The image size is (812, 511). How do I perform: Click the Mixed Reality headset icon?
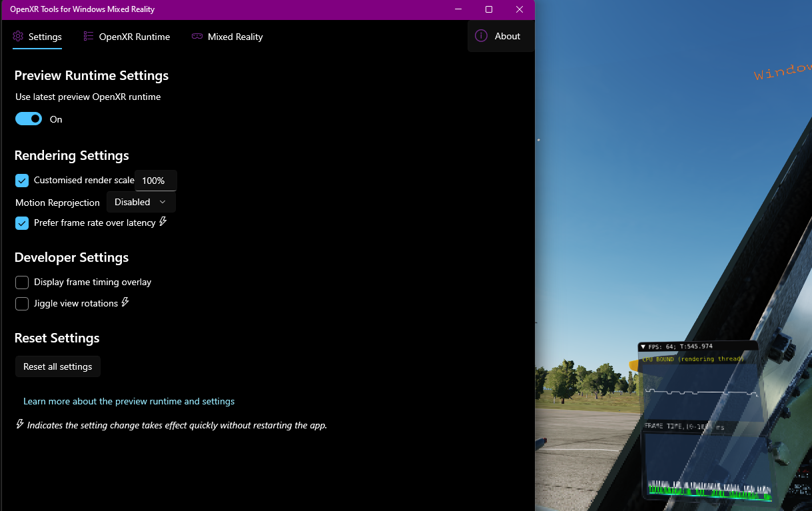(197, 37)
